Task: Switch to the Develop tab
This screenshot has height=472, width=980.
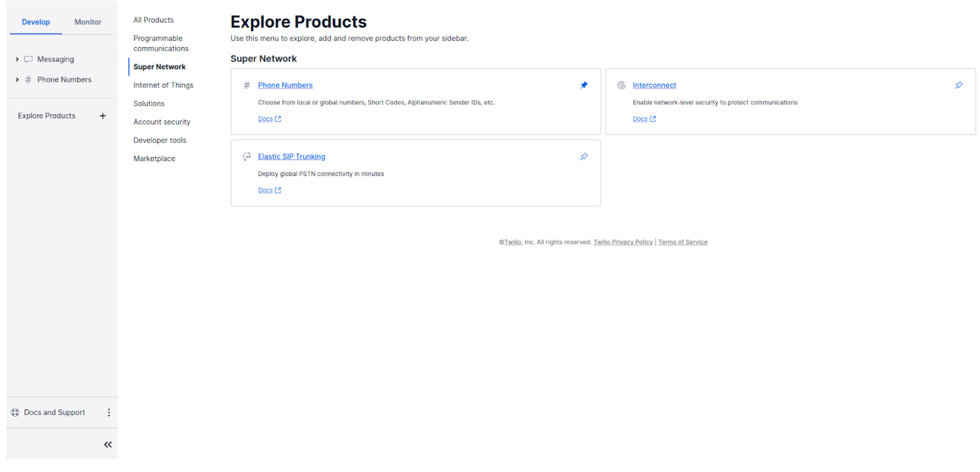Action: 36,22
